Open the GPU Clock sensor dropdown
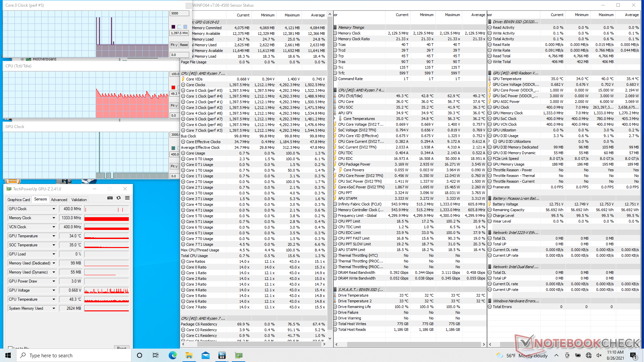Viewport: 644px width, 362px height. coord(54,209)
